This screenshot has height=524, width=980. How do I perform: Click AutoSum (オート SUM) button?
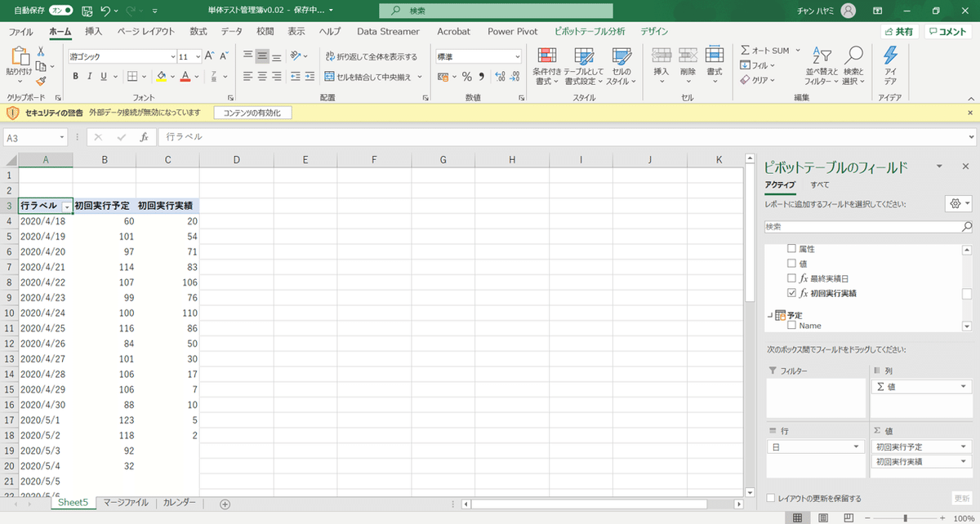pyautogui.click(x=765, y=51)
